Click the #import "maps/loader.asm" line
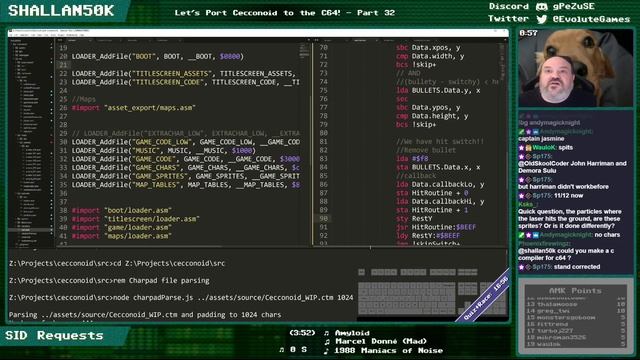This screenshot has height=360, width=640. tap(122, 236)
